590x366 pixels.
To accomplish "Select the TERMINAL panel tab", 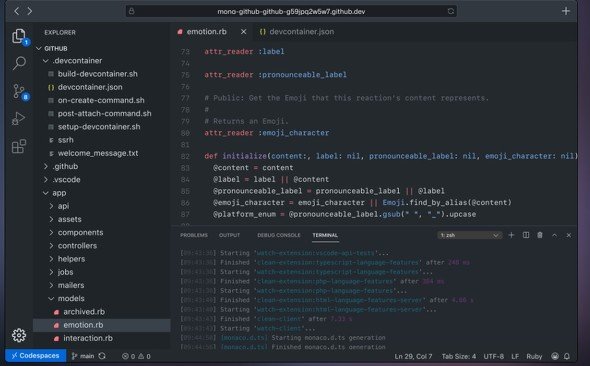I will click(325, 235).
